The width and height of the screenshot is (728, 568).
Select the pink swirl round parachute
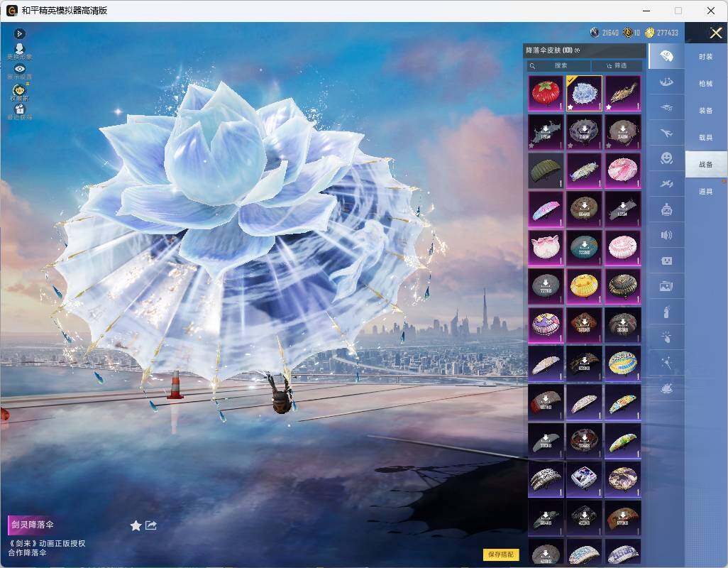622,170
